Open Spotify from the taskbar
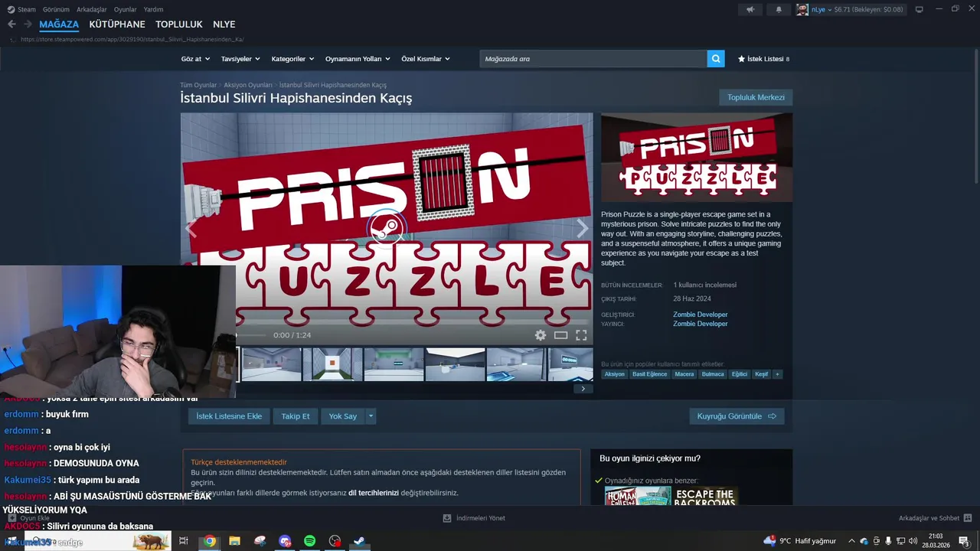This screenshot has width=980, height=551. [x=309, y=541]
